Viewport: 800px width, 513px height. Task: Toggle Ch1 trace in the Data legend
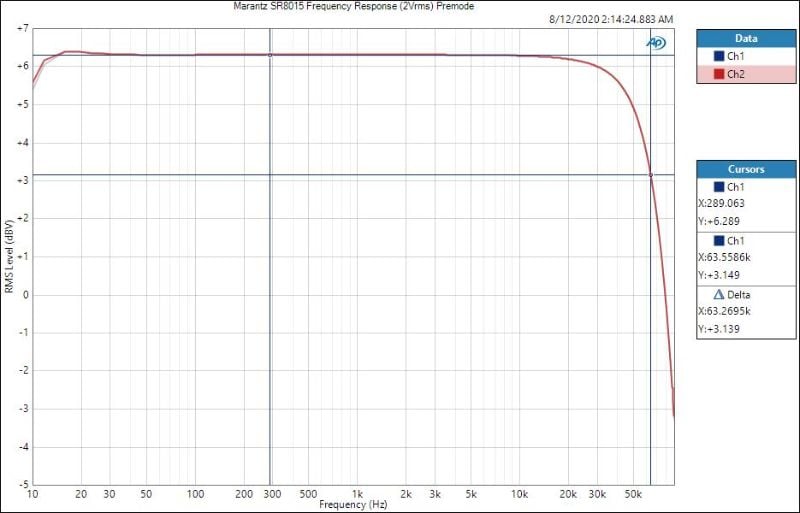tap(735, 56)
